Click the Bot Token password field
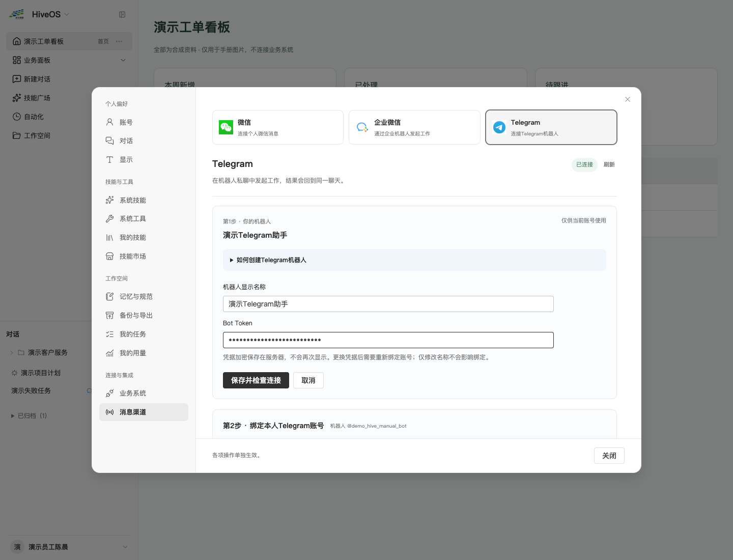The height and width of the screenshot is (560, 733). point(388,340)
